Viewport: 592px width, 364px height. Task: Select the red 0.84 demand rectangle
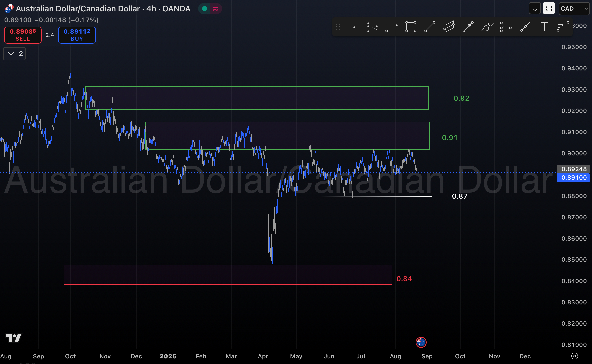[228, 275]
